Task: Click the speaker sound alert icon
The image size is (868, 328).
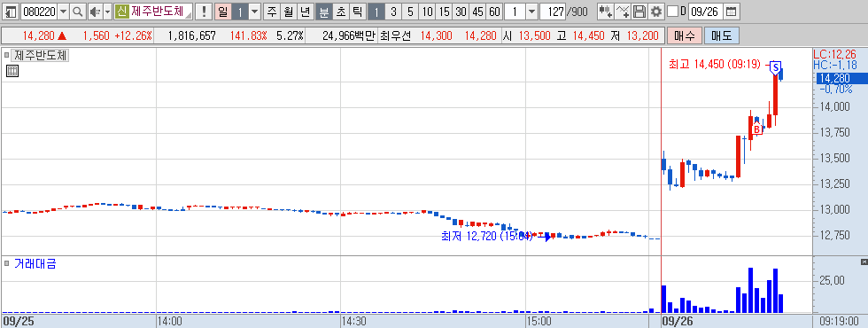Action: click(96, 11)
